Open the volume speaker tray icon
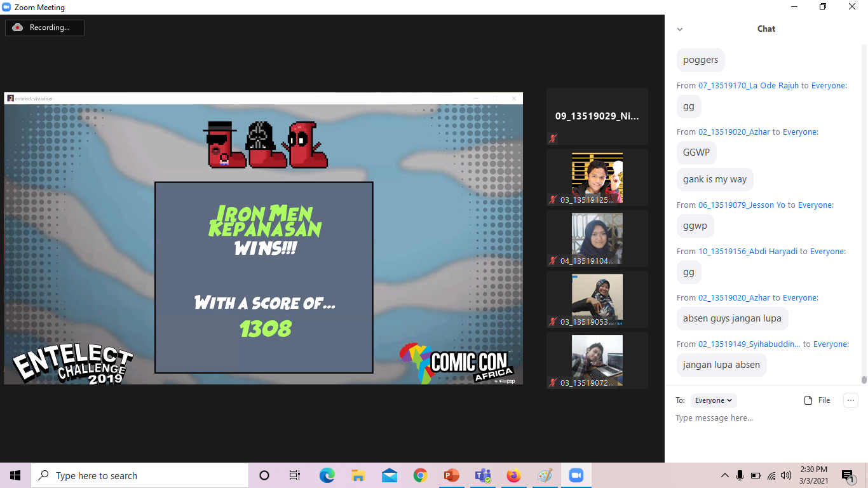868x488 pixels. click(x=787, y=475)
